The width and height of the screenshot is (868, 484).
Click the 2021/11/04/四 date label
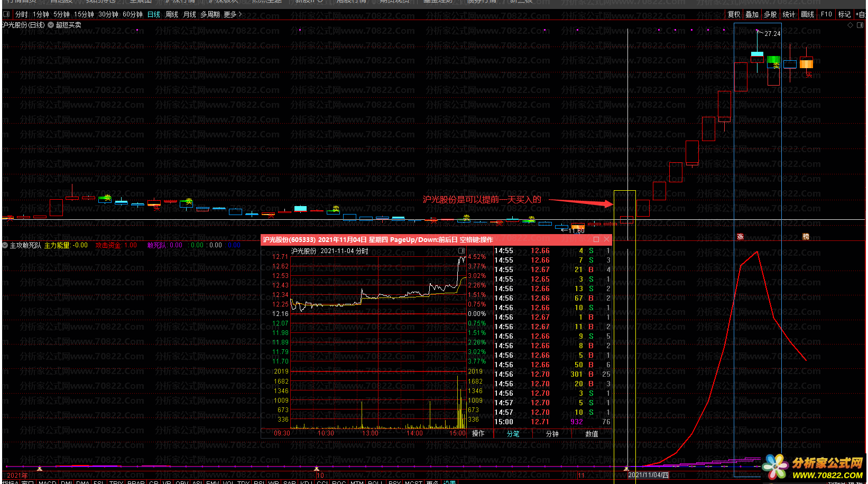(649, 475)
